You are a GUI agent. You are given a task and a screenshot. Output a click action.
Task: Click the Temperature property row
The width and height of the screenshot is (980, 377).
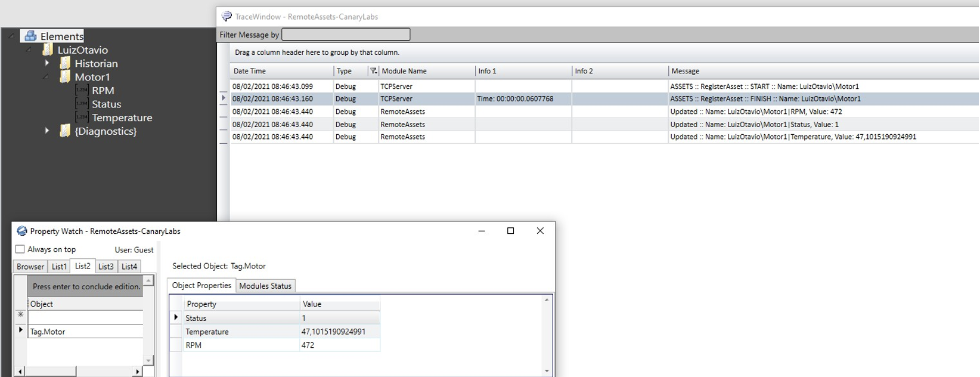click(281, 332)
